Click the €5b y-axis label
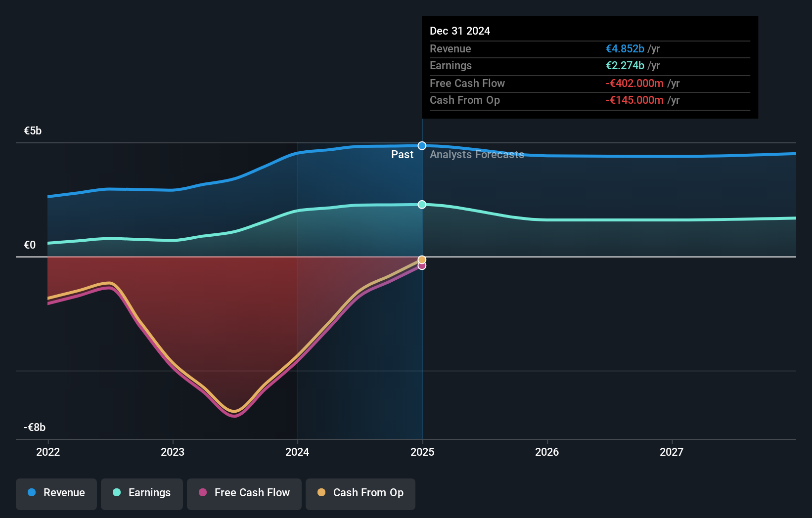Viewport: 812px width, 518px height. click(x=33, y=131)
